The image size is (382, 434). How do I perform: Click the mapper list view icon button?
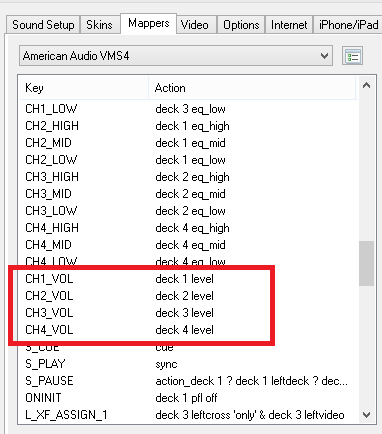point(352,56)
